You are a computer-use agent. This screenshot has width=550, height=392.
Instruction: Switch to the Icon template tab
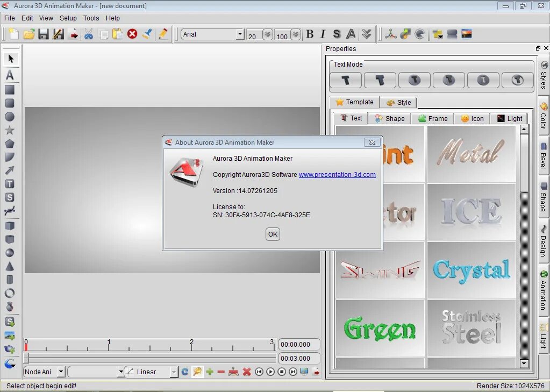coord(472,119)
